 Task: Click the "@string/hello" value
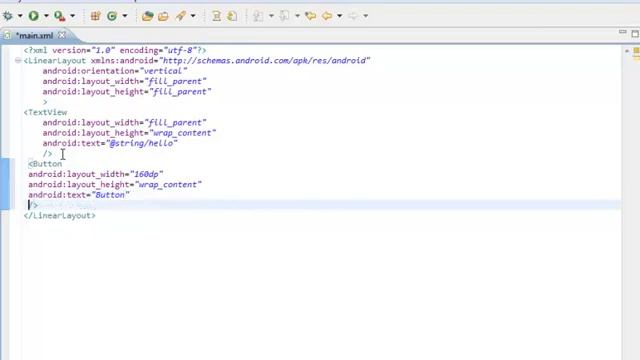coord(142,143)
